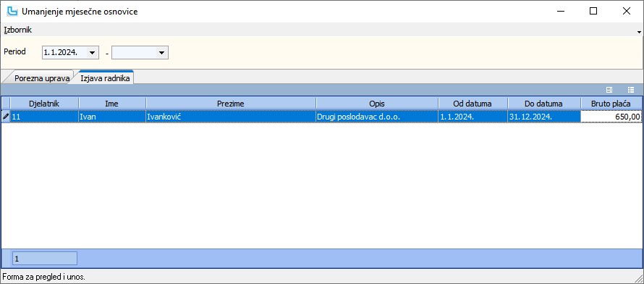Select the Bruto plaća cell 650,00
644x284 pixels.
point(611,117)
